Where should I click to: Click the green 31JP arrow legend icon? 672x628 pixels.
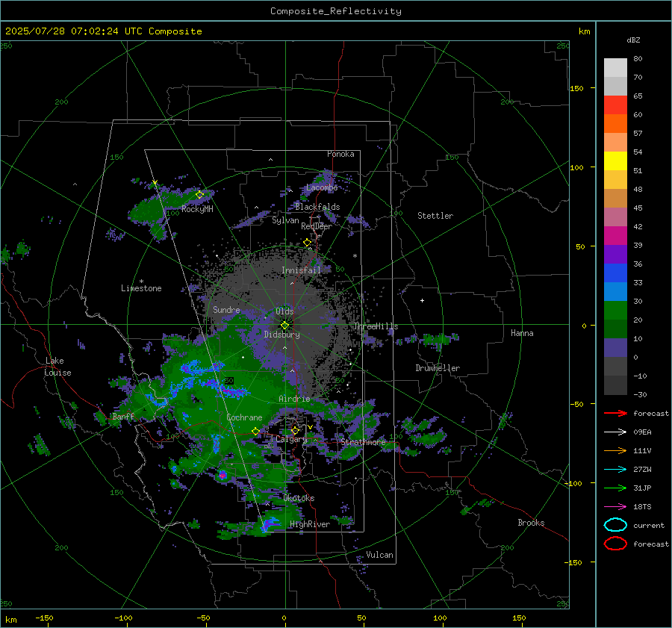pyautogui.click(x=615, y=488)
